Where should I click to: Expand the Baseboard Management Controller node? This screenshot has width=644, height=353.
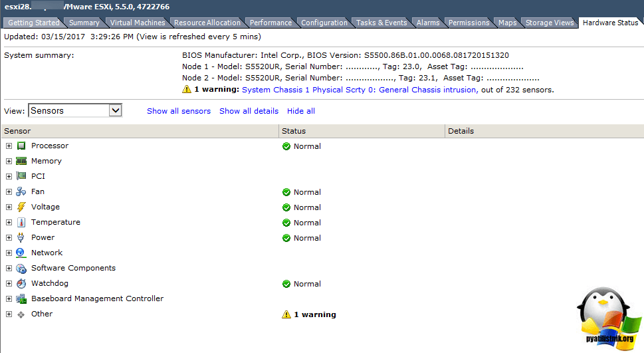(x=9, y=298)
